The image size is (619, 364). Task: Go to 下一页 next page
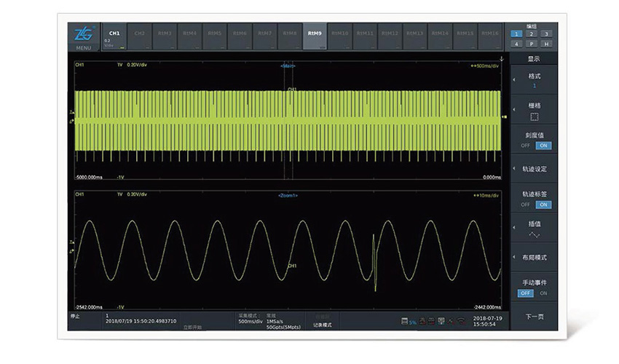click(x=534, y=317)
